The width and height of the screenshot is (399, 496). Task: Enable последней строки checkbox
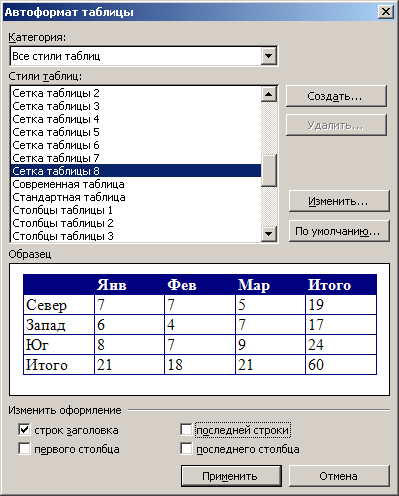coord(186,429)
